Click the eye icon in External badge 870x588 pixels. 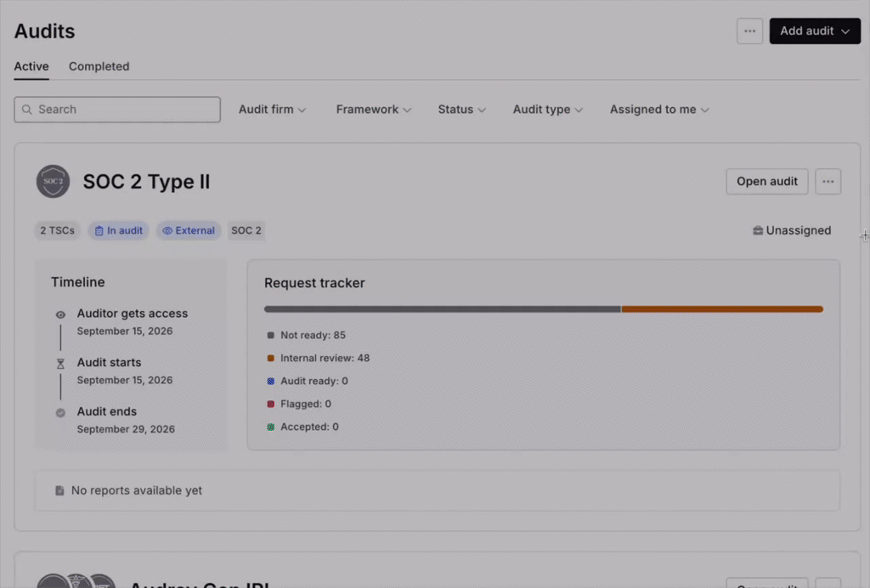(x=167, y=231)
